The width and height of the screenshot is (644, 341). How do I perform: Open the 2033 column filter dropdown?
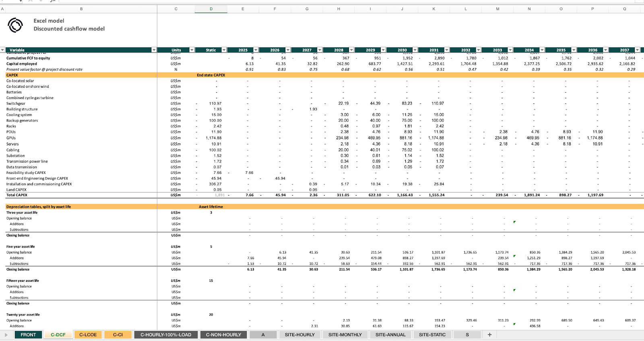(510, 50)
